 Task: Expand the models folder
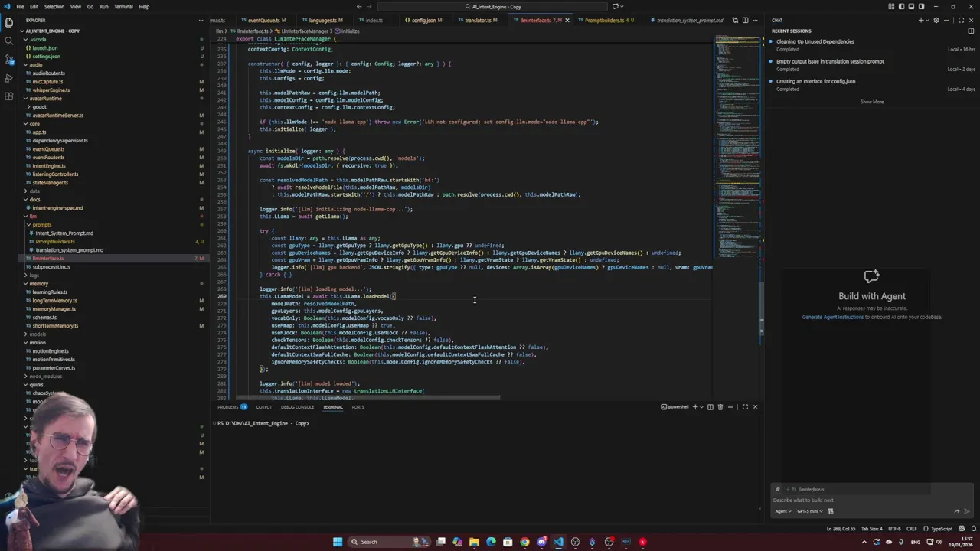click(37, 334)
